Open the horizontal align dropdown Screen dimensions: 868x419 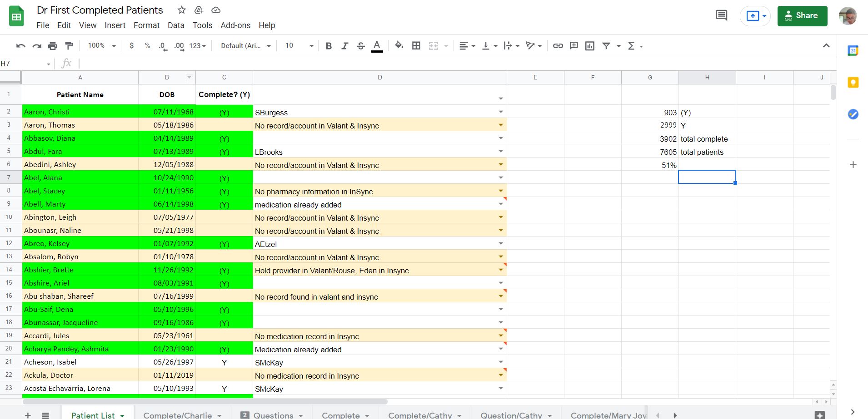click(x=467, y=46)
